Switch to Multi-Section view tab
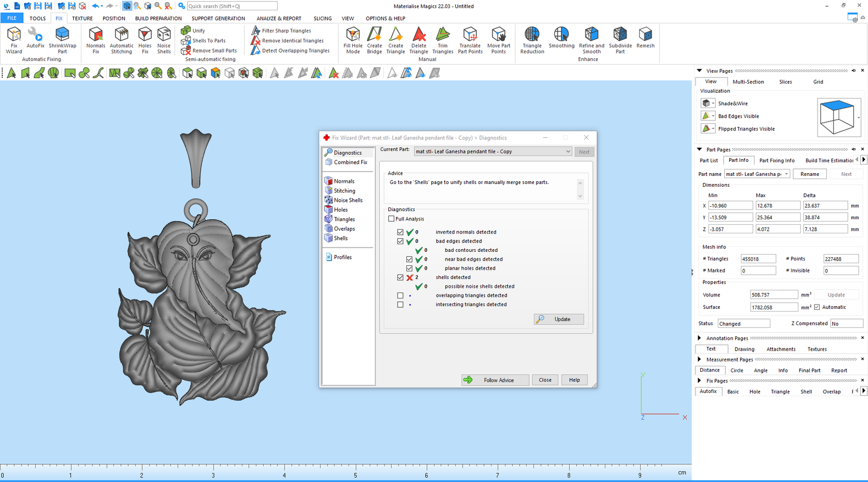This screenshot has width=868, height=482. click(x=748, y=81)
